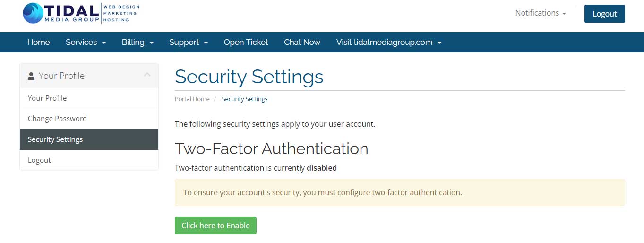This screenshot has height=243, width=644.
Task: Open Your Profile sidebar link
Action: click(47, 98)
